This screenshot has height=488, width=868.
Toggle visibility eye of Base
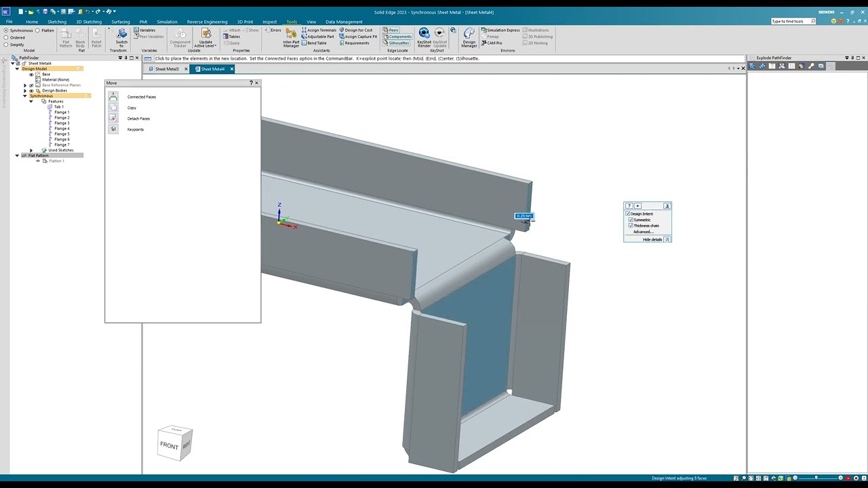pos(31,75)
